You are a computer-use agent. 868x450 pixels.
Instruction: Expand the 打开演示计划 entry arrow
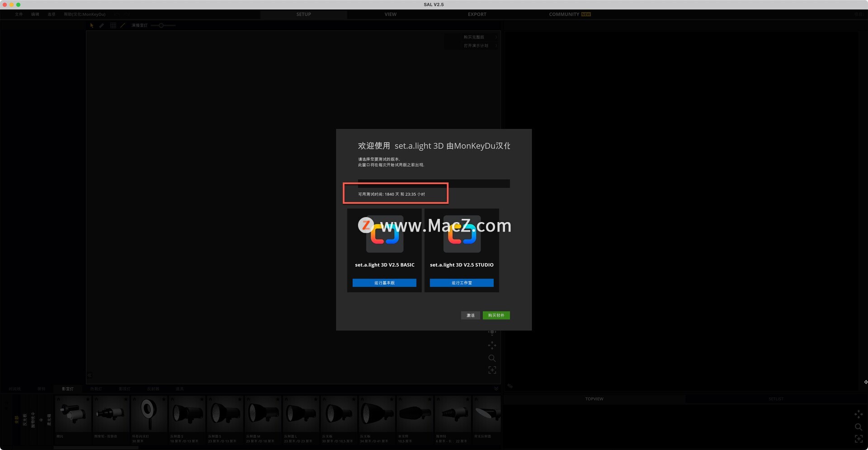click(496, 46)
